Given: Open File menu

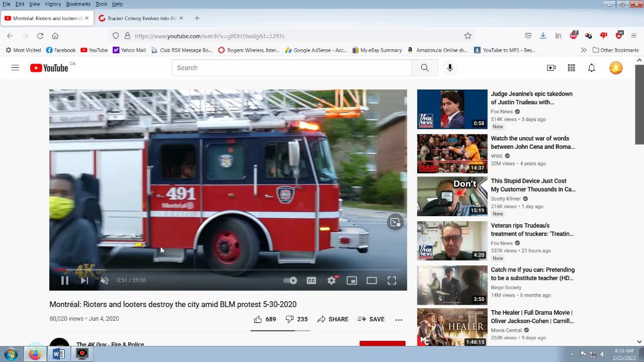Looking at the screenshot, I should 7,4.
